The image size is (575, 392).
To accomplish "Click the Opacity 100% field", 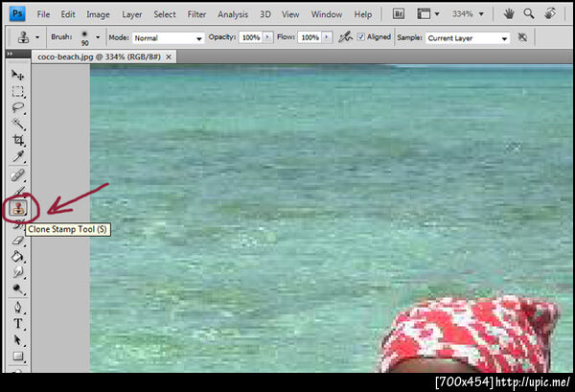I will (251, 37).
